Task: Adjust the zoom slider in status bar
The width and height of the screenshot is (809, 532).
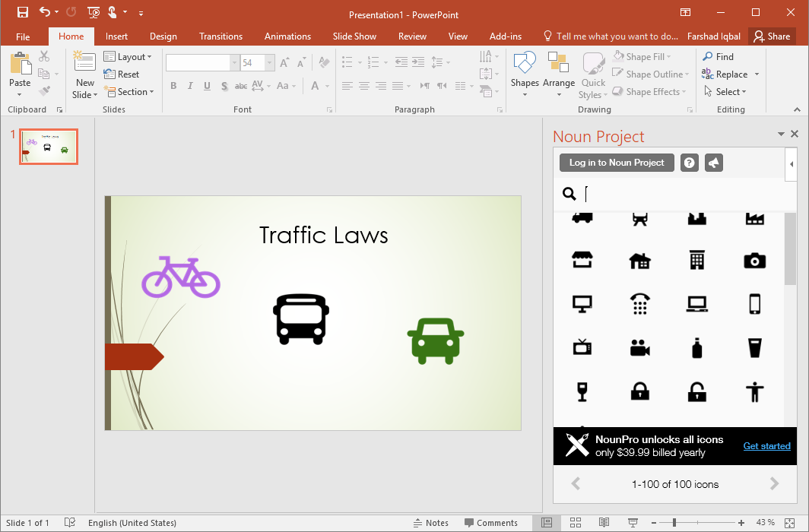Action: coord(674,523)
